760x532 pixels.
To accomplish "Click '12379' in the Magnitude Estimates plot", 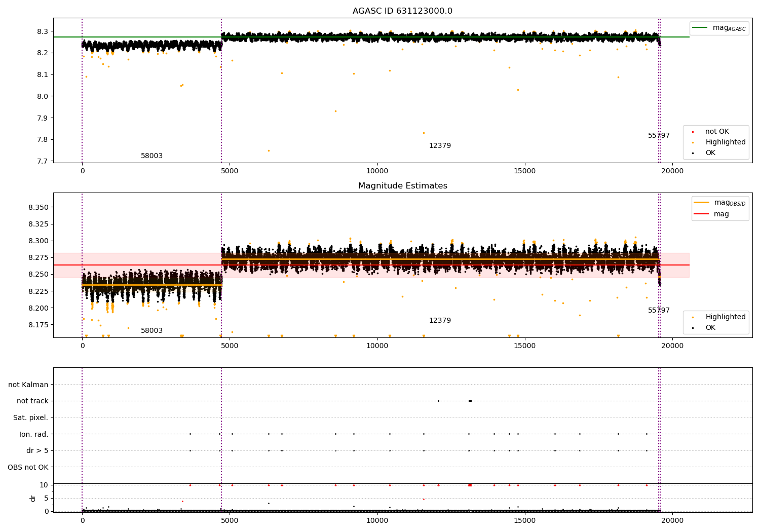I will (440, 321).
